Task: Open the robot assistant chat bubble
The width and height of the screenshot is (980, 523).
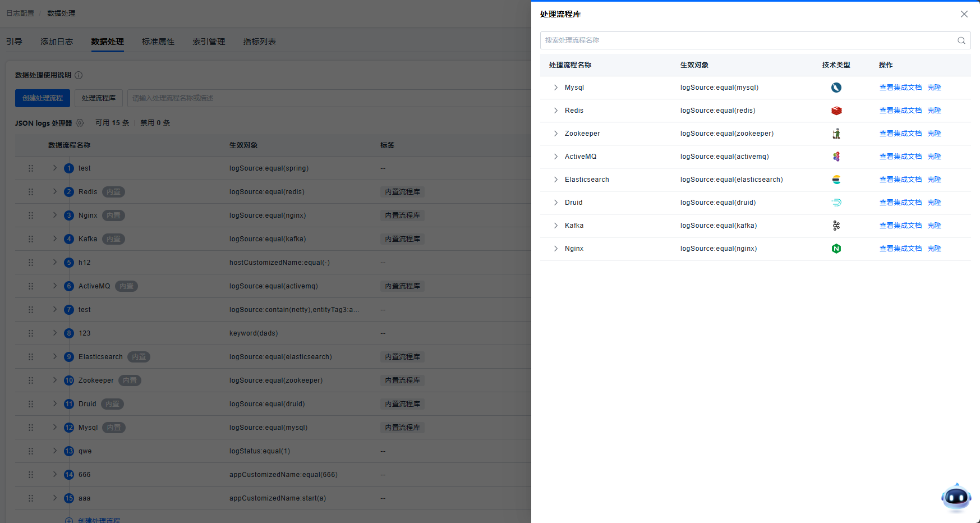Action: (956, 497)
